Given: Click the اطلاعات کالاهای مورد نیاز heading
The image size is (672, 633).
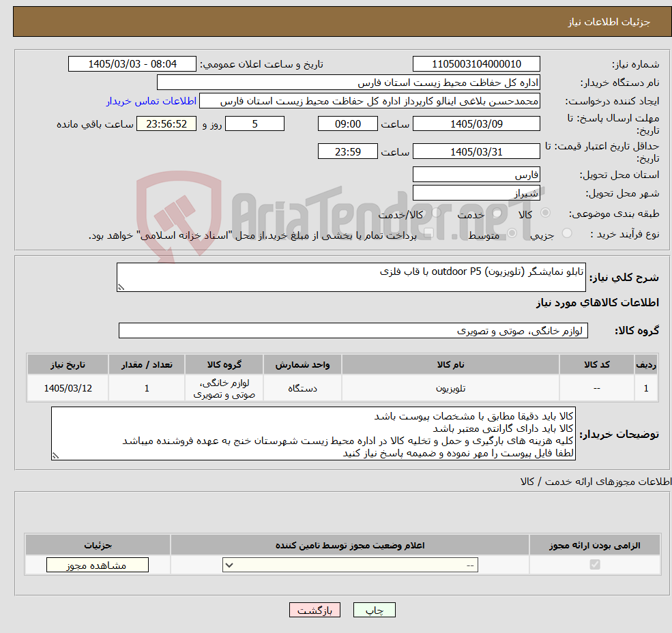Looking at the screenshot, I should [x=597, y=303].
